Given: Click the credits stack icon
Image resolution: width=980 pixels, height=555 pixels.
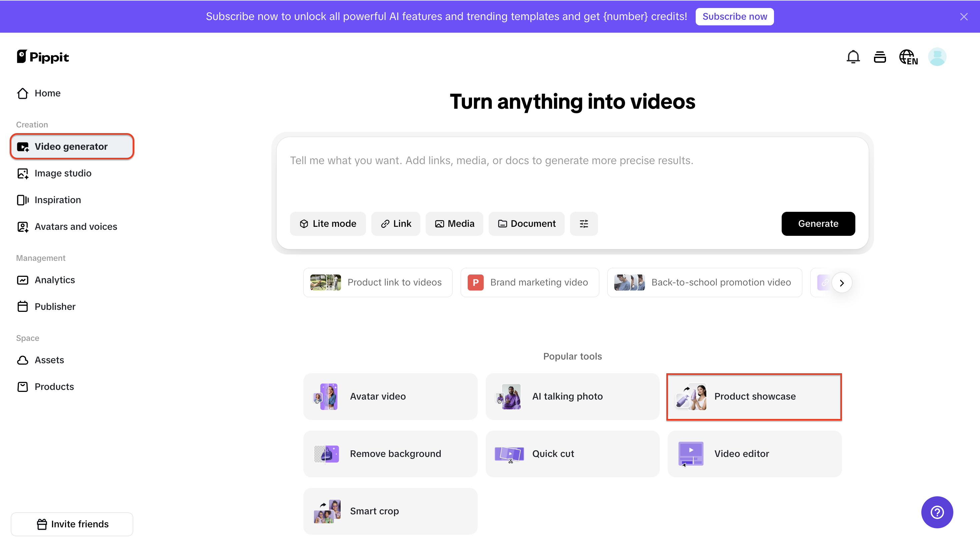Looking at the screenshot, I should (879, 57).
